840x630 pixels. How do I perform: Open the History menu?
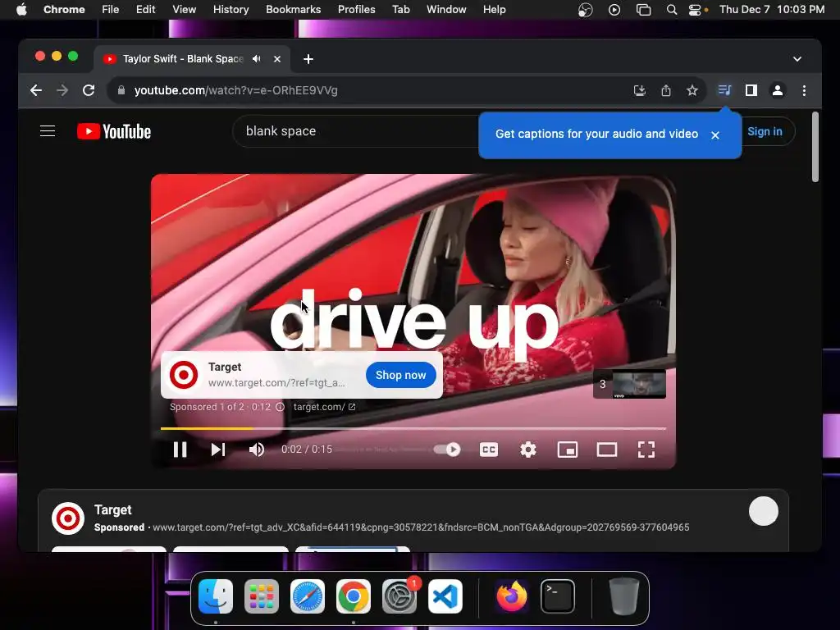pos(231,10)
